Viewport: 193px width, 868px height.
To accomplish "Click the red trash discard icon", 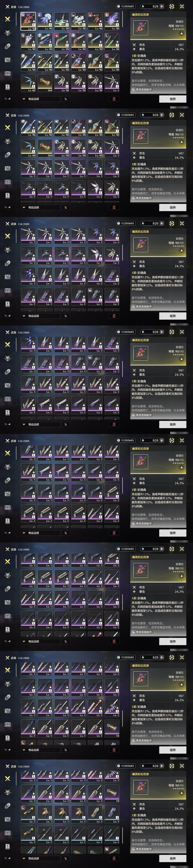I will pos(114,99).
